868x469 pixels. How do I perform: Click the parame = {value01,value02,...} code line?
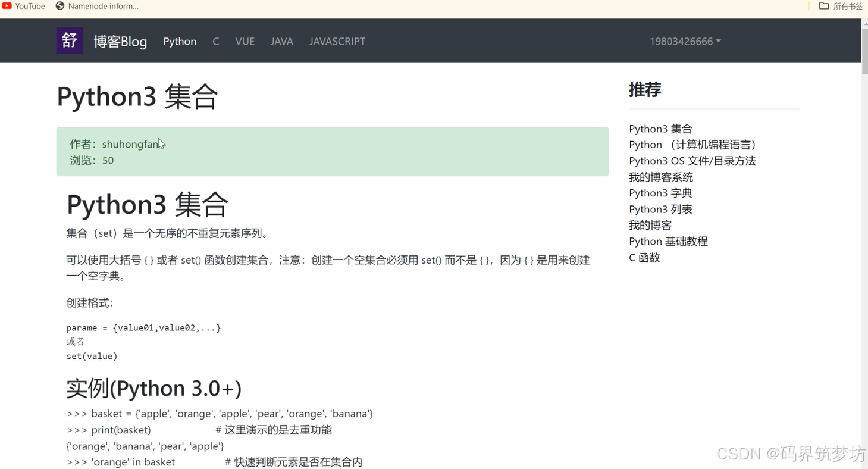click(x=143, y=327)
